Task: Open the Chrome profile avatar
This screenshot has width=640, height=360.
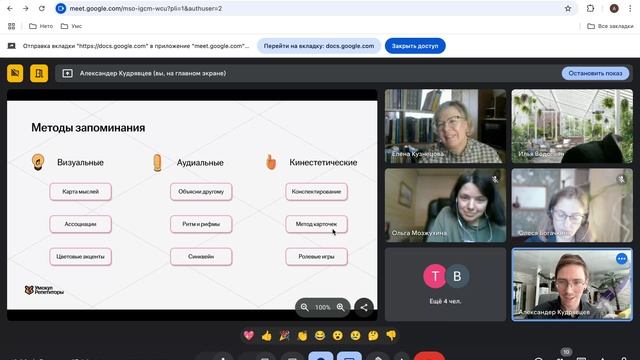Action: (x=614, y=8)
